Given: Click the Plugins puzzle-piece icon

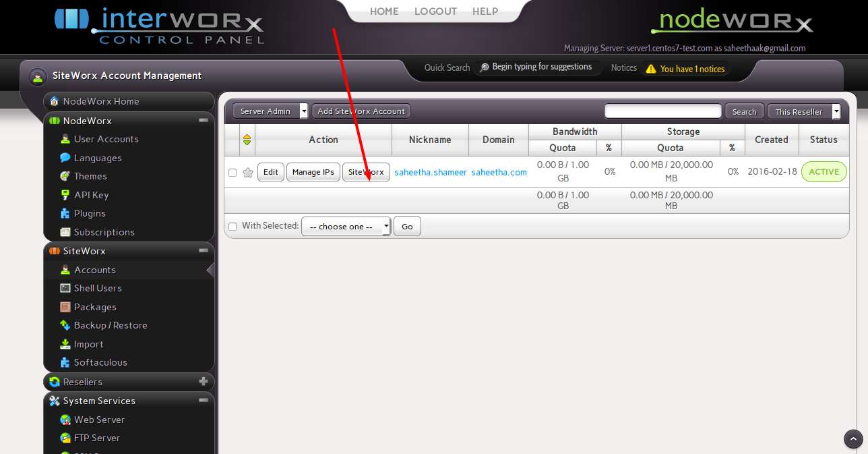Looking at the screenshot, I should click(x=65, y=213).
